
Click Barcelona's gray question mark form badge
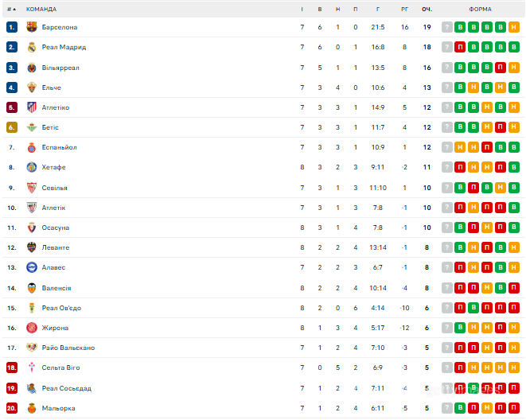447,27
